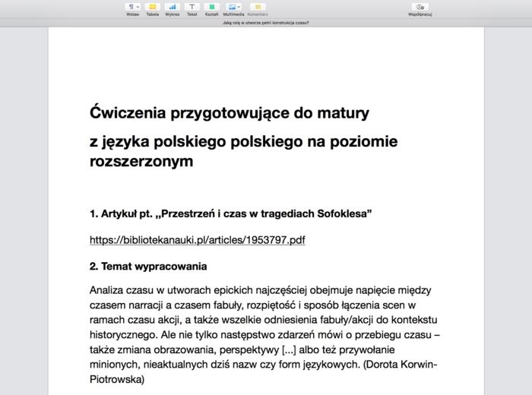
Task: Click the name 'Piotrowska)' at paragraph end
Action: click(117, 379)
